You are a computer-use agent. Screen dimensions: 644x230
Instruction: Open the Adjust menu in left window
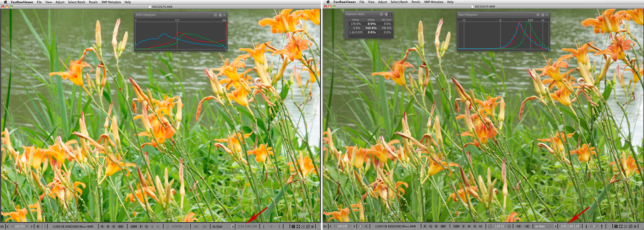(x=60, y=2)
